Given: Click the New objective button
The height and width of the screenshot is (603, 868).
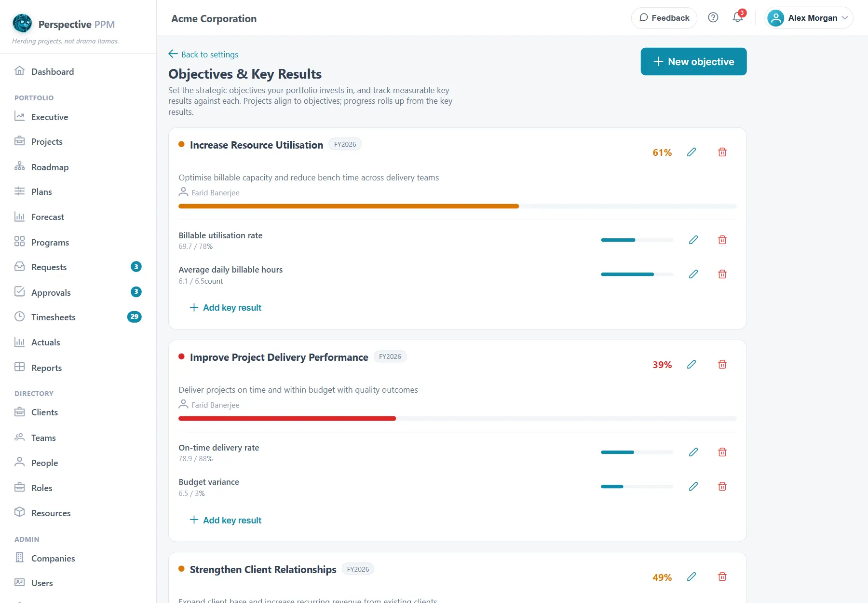Looking at the screenshot, I should (x=693, y=62).
